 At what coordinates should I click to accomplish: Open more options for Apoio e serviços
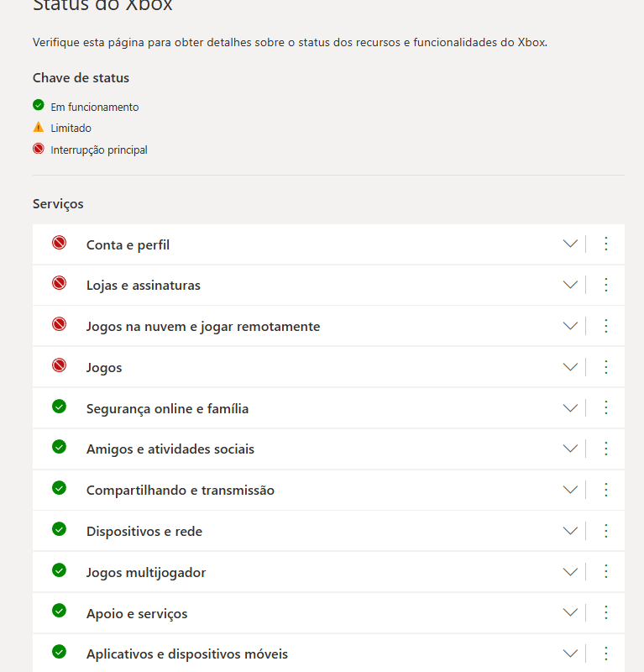click(606, 612)
